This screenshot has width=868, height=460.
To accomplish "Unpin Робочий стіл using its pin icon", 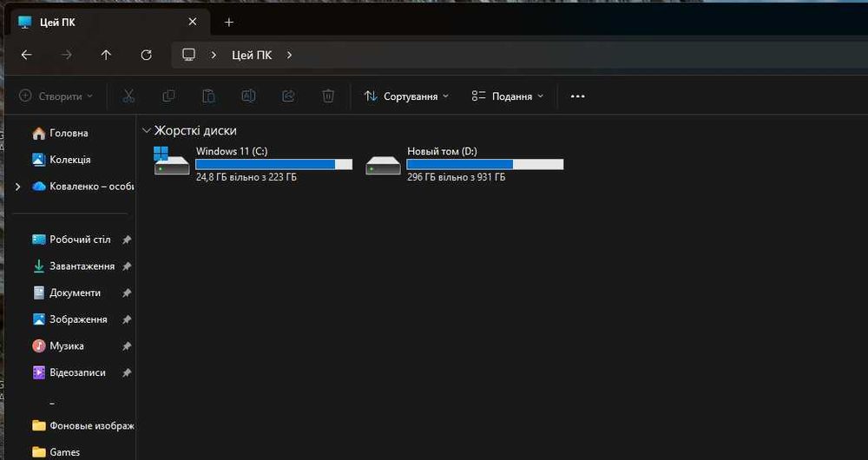I will click(x=127, y=240).
